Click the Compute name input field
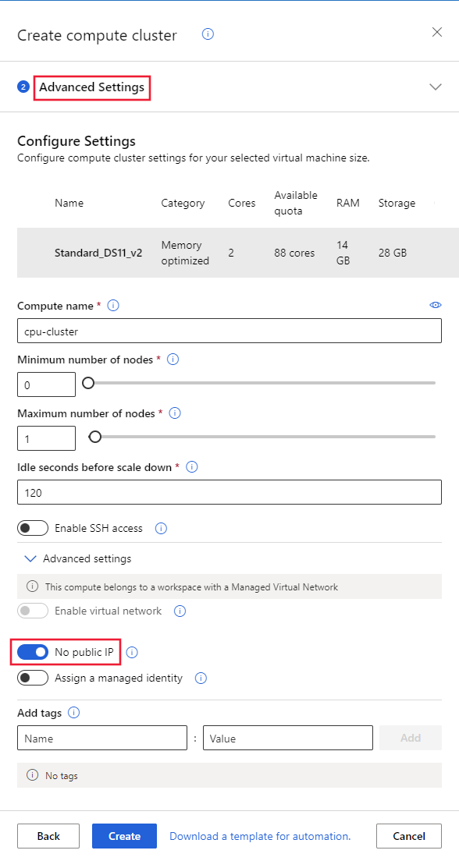Image resolution: width=459 pixels, height=868 pixels. (229, 331)
